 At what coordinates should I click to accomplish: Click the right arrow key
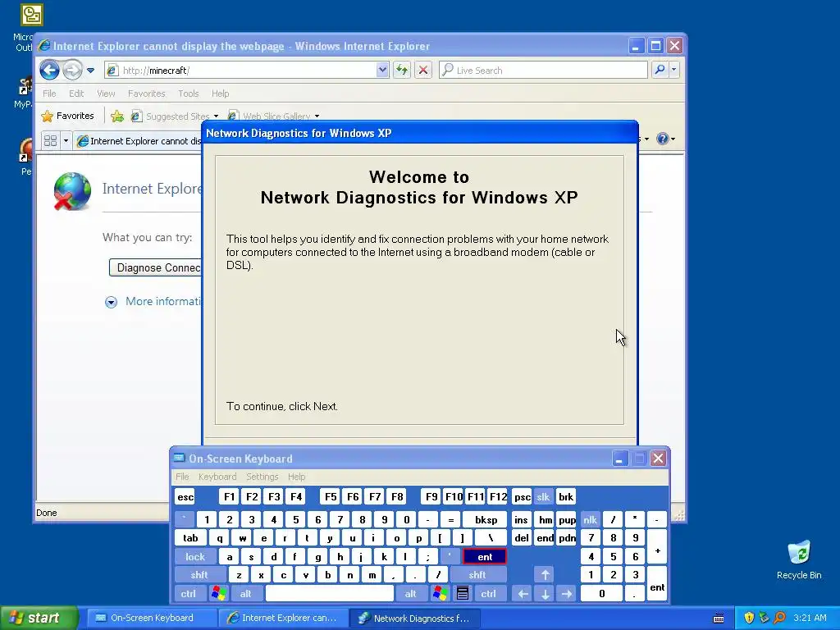click(567, 594)
